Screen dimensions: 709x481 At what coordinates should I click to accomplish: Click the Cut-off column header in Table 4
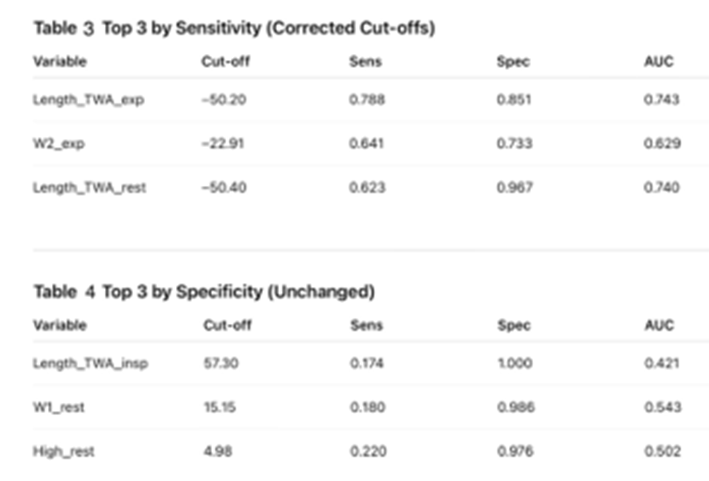(x=227, y=325)
